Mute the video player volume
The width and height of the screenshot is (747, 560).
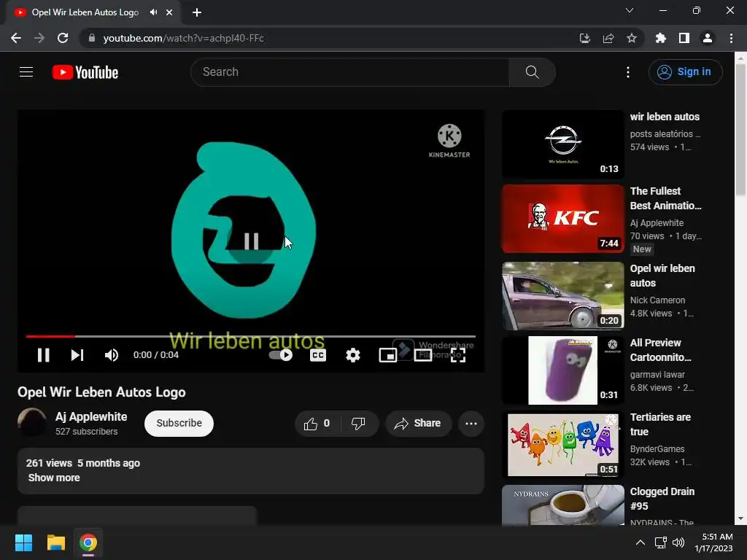(x=112, y=355)
